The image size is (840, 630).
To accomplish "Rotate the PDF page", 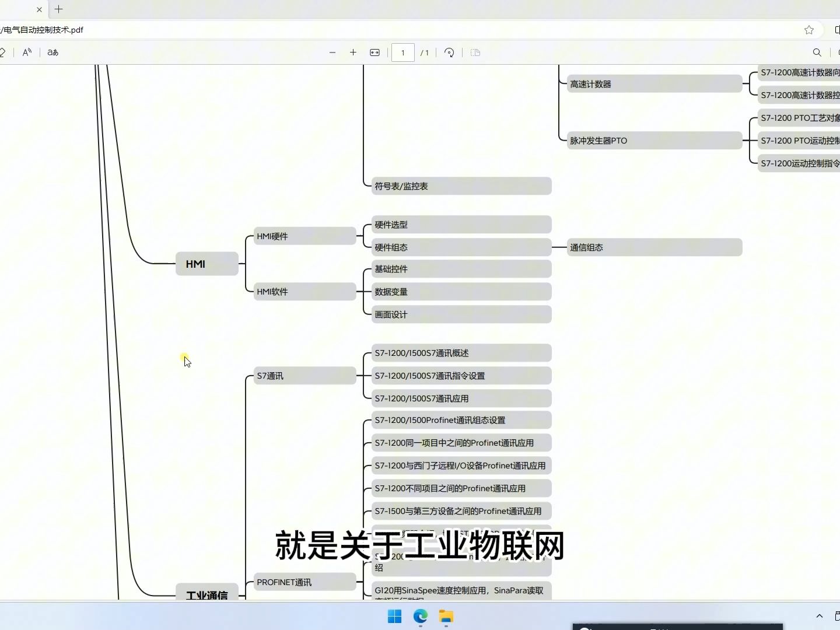I will click(x=449, y=52).
